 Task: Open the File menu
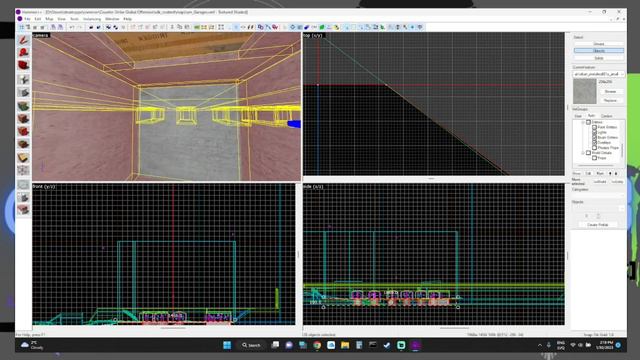click(x=27, y=19)
